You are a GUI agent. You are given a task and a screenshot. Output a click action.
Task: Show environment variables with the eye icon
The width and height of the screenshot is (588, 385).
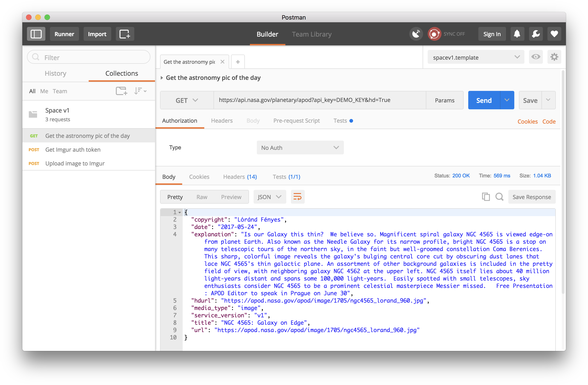coord(536,57)
